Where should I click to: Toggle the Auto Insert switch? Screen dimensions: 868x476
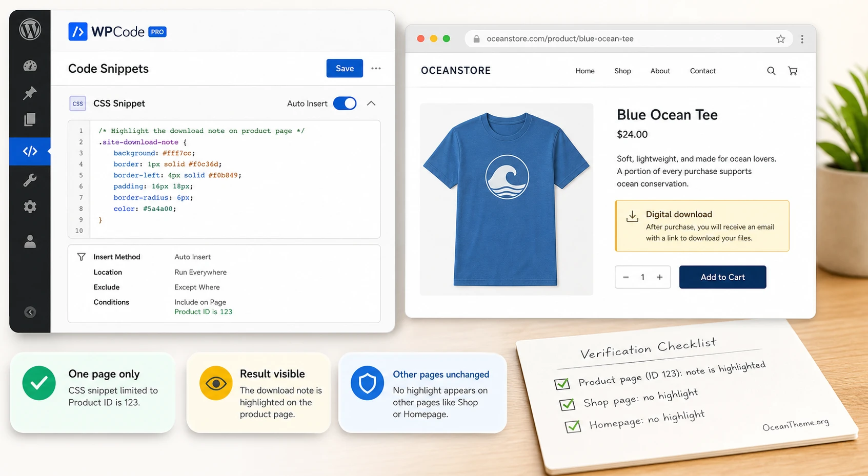click(x=345, y=104)
